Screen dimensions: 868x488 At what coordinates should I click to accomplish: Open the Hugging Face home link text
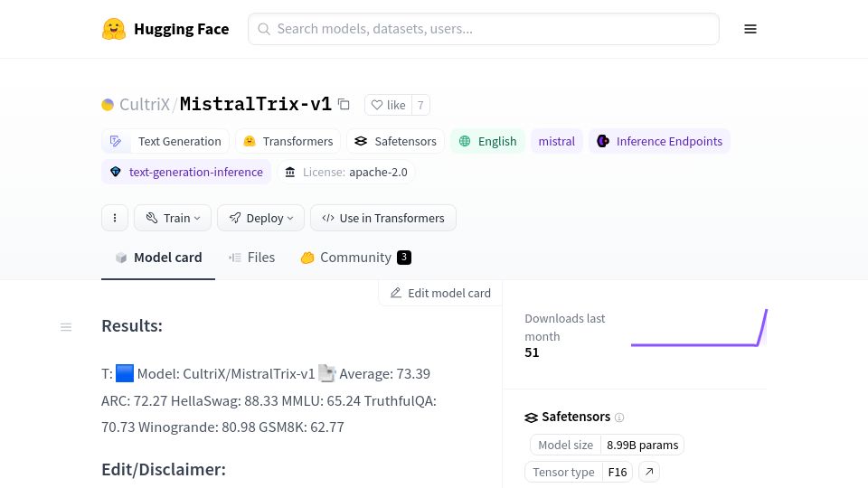tap(181, 29)
